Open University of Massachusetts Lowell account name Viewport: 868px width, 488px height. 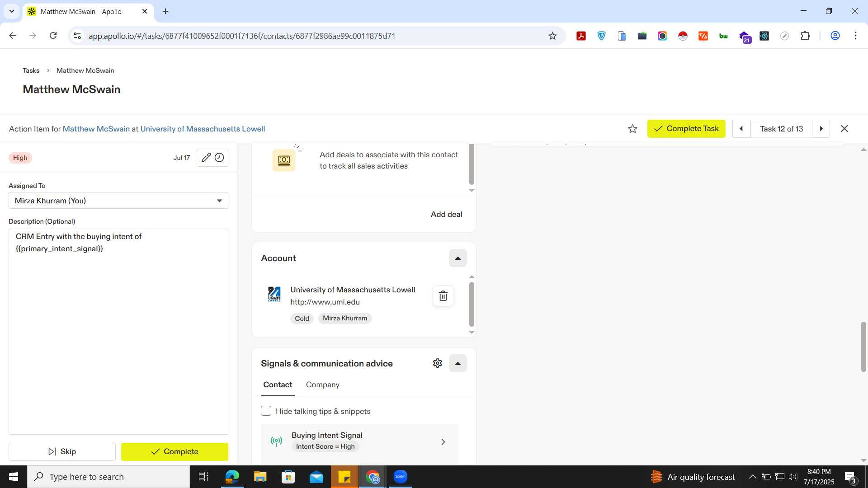click(x=353, y=290)
